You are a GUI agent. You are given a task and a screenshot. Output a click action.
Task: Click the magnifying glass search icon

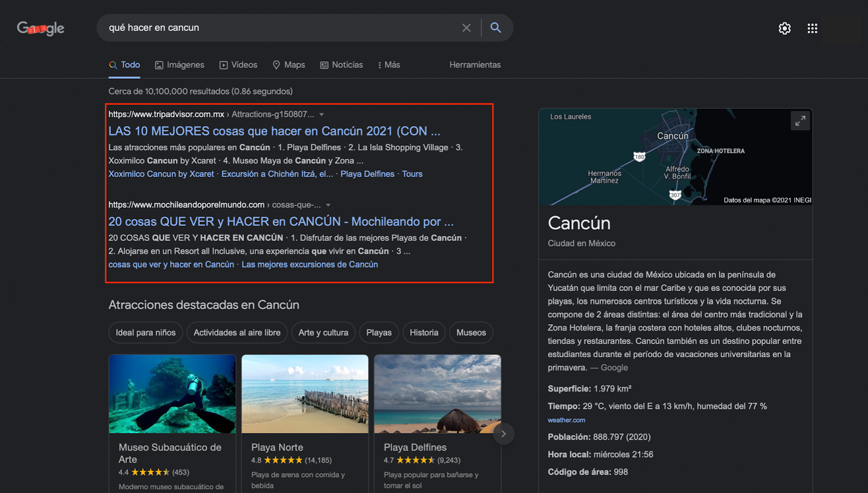495,28
